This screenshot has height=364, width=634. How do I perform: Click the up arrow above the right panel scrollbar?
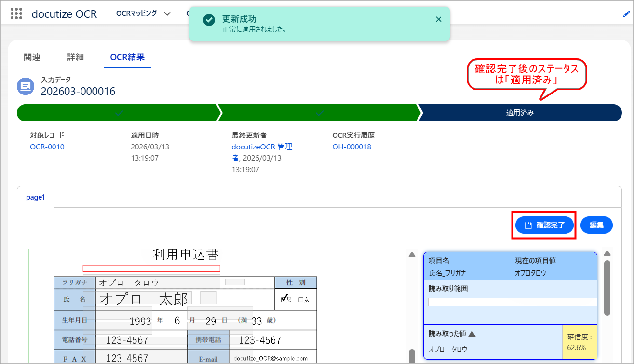point(607,254)
